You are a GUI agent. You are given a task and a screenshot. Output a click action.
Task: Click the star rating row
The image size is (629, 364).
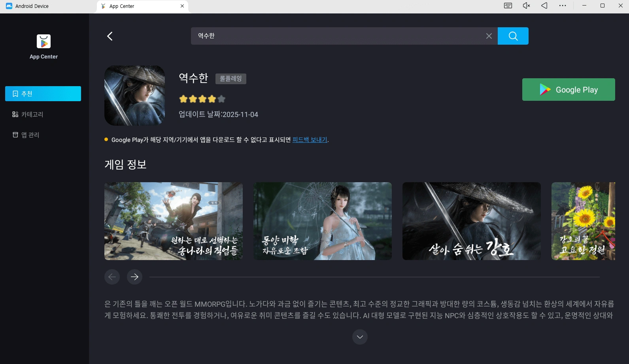click(x=202, y=99)
